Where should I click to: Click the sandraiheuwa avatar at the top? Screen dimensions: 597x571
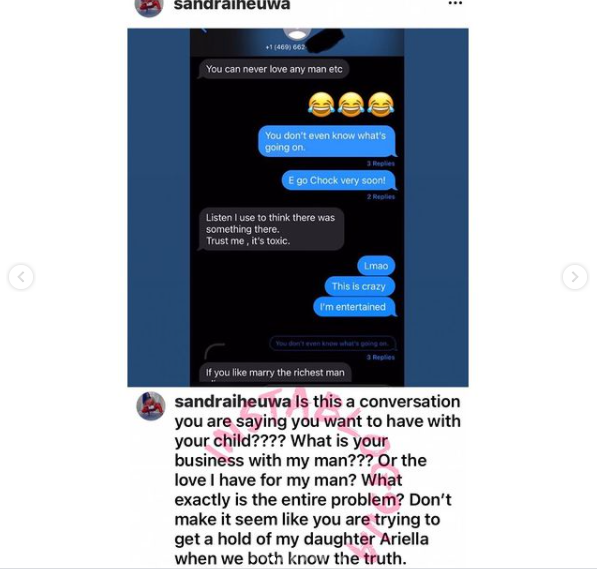tap(149, 6)
